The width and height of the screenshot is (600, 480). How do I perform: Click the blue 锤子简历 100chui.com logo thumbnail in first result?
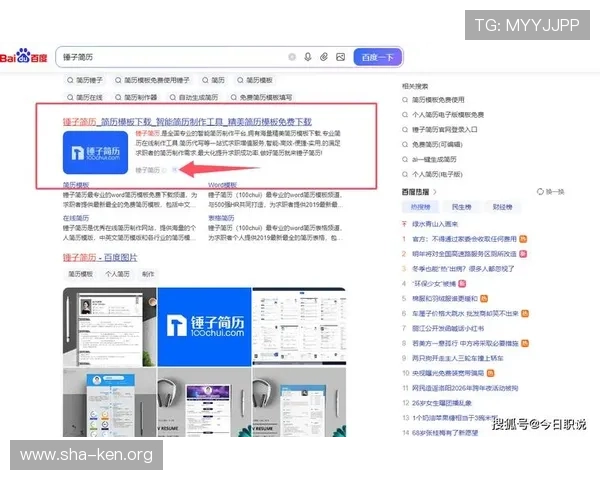pos(95,152)
